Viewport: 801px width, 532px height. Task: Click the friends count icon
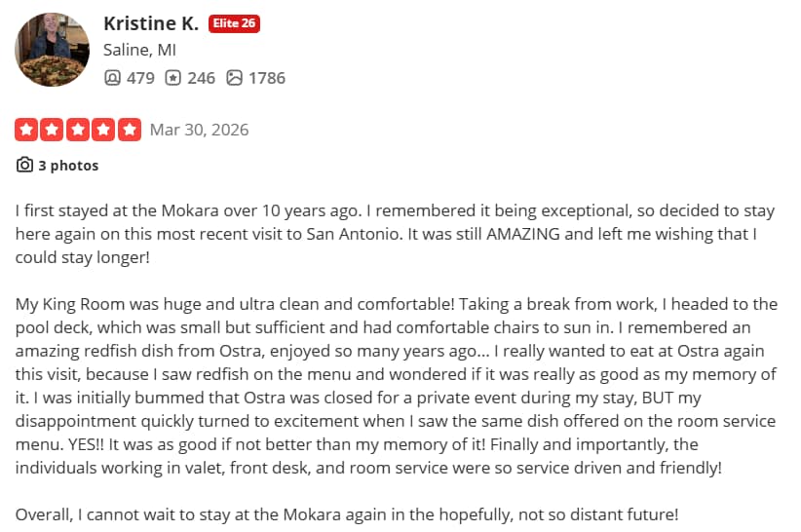112,78
